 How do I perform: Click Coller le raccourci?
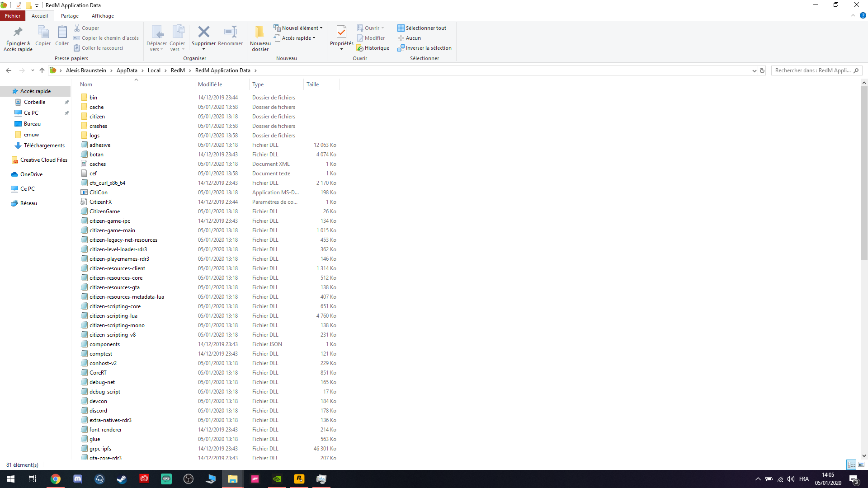click(99, 48)
